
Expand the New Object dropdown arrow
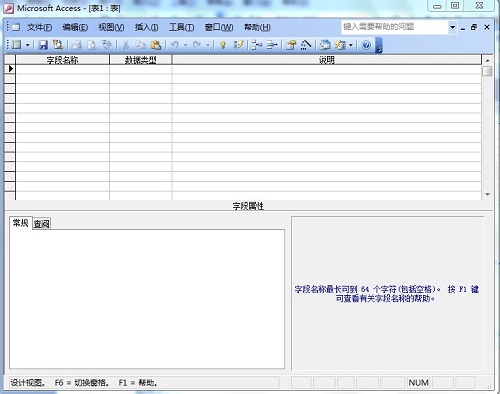point(351,45)
